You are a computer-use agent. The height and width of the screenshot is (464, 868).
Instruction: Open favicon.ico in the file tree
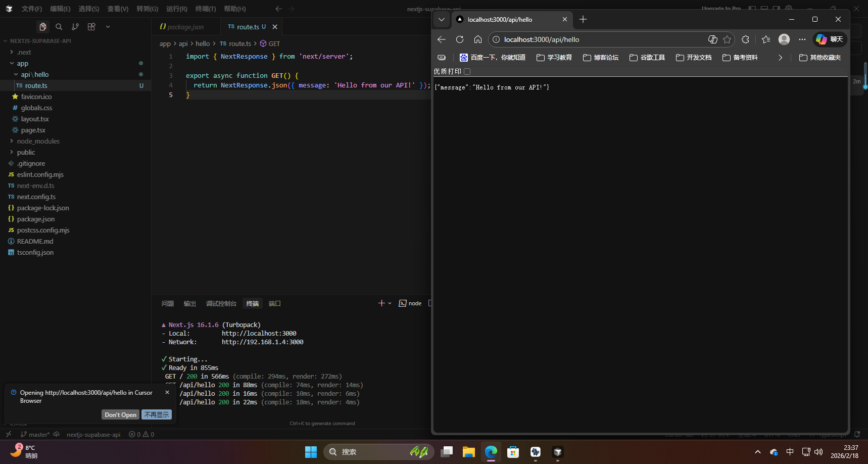36,97
